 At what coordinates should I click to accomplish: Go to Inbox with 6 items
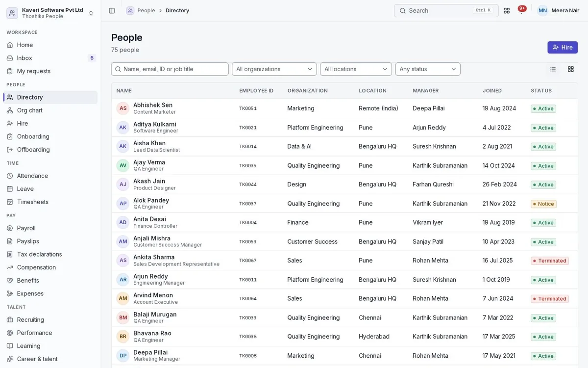click(50, 58)
